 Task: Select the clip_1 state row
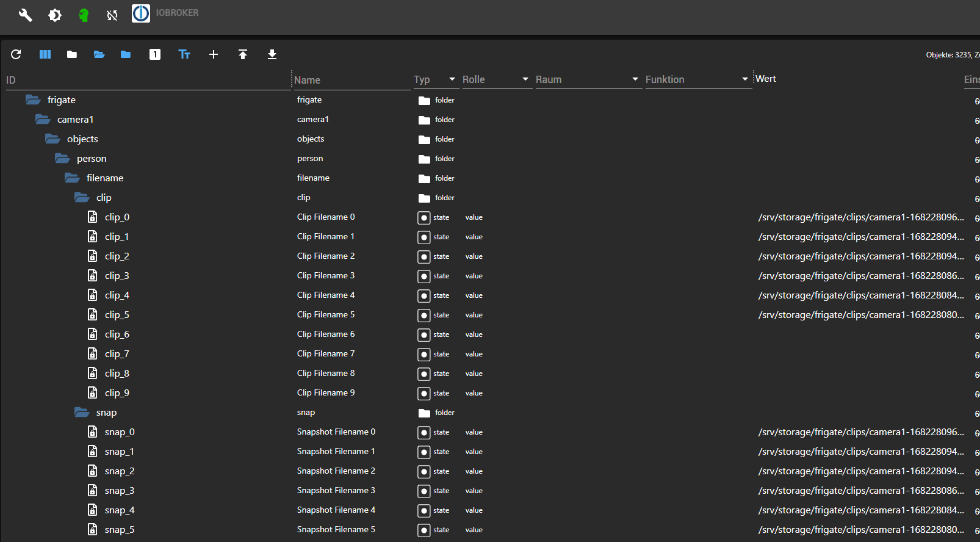pos(490,236)
